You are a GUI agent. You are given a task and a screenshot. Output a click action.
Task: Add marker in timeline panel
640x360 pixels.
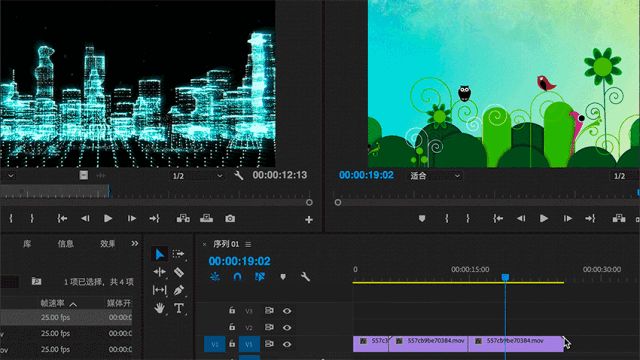click(x=283, y=277)
